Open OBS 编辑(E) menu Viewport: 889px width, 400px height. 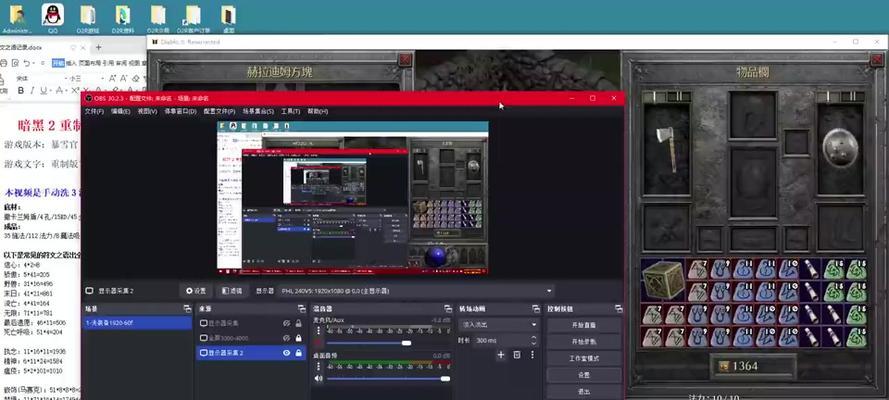point(120,111)
